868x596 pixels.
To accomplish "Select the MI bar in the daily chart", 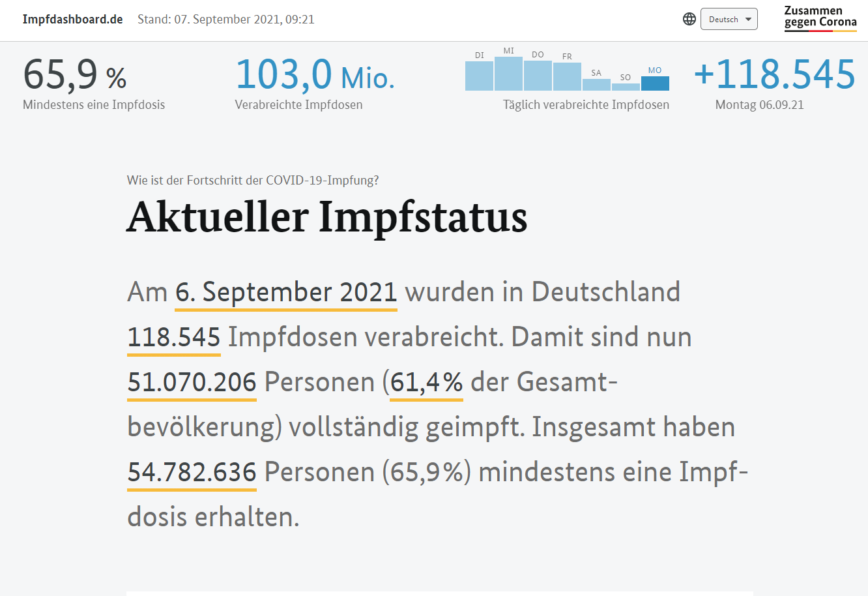I will (x=508, y=74).
